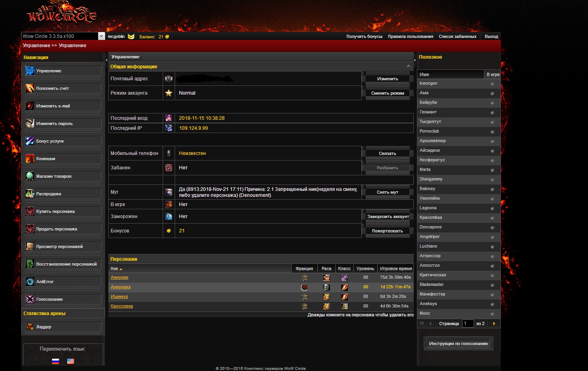Open Магазин товаров via its green orb icon

pyautogui.click(x=30, y=176)
